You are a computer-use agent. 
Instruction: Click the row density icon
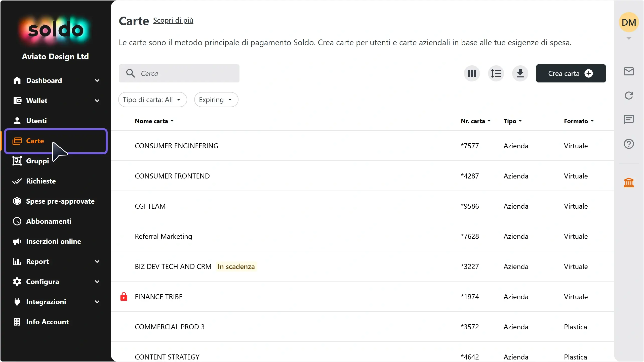click(496, 73)
